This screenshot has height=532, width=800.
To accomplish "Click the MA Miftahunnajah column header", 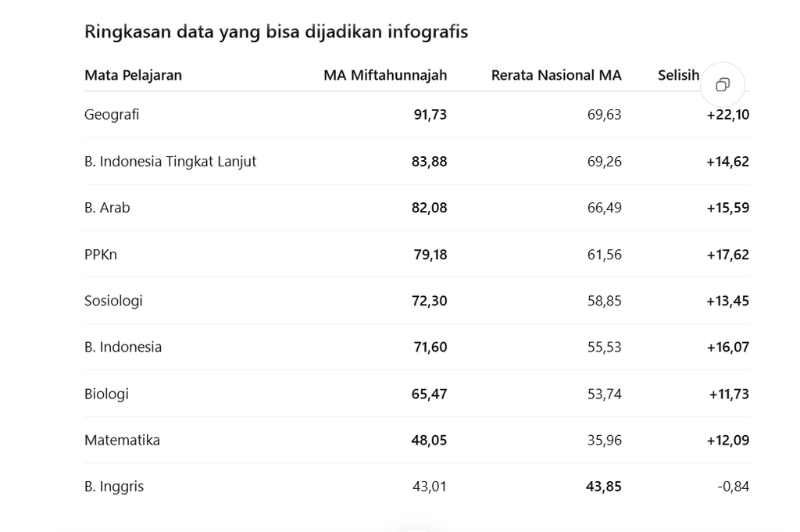I will click(385, 76).
